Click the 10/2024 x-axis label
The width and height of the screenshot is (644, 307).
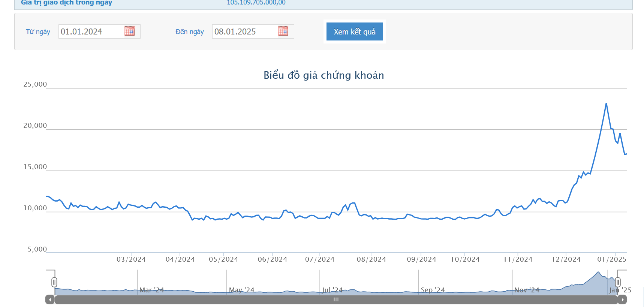465,259
